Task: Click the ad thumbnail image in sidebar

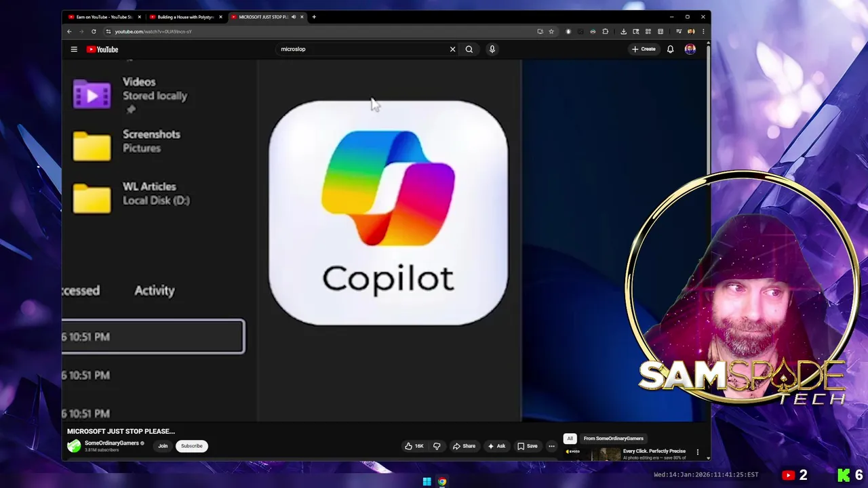Action: [x=591, y=453]
